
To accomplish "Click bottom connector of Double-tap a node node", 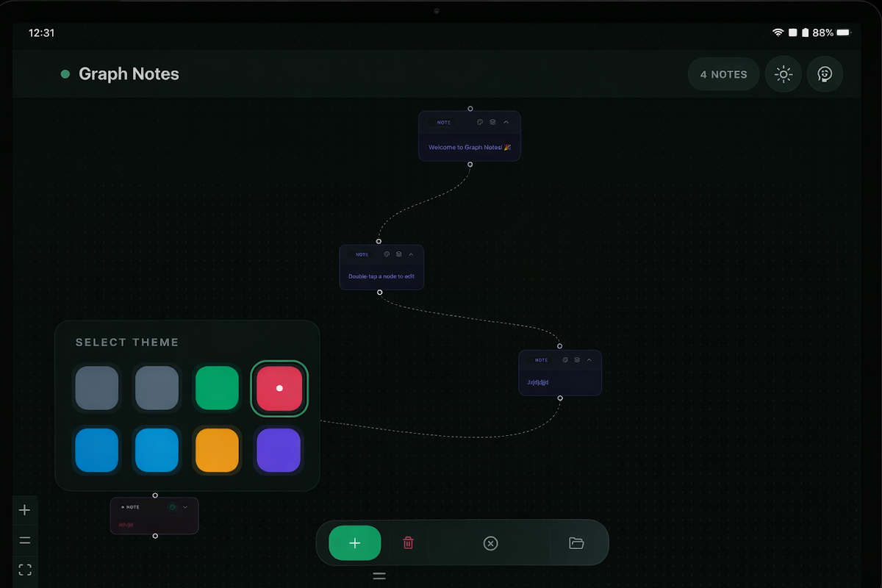I will [380, 293].
